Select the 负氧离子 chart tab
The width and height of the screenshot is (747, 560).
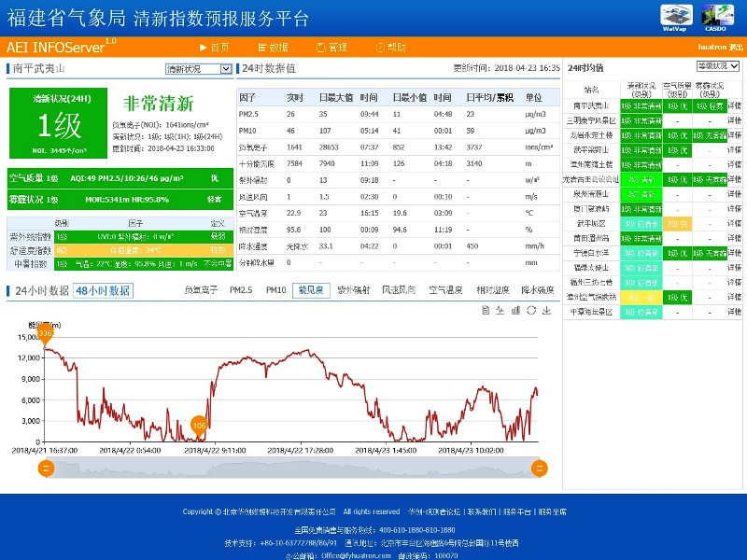[200, 290]
